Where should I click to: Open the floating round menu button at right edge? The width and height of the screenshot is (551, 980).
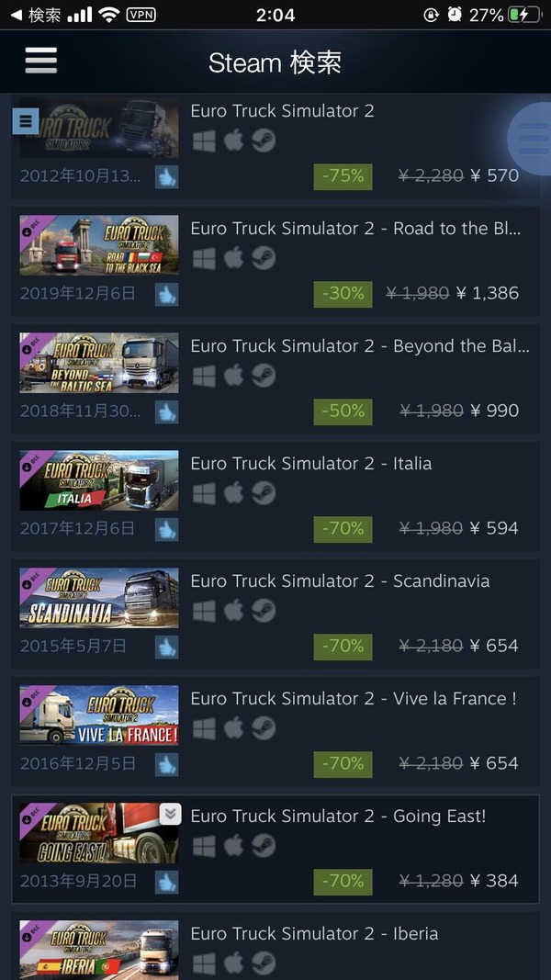click(532, 138)
